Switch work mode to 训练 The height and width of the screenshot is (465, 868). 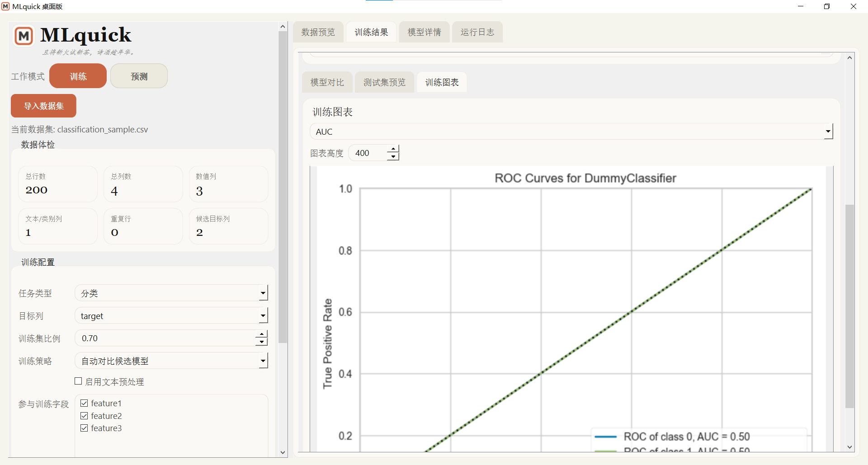click(x=78, y=76)
